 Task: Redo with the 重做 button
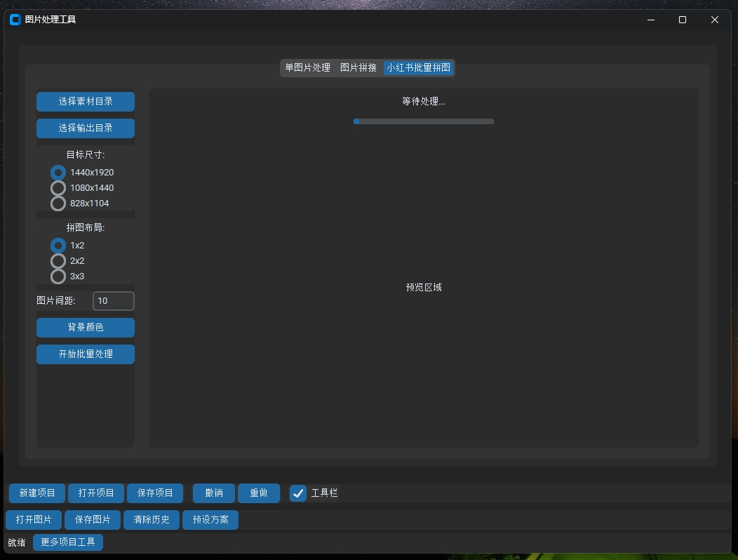[x=258, y=493]
